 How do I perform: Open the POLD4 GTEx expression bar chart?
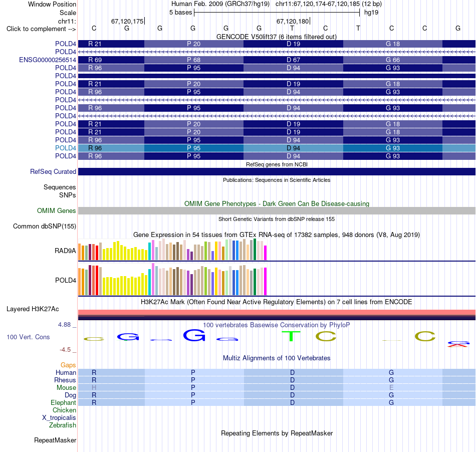tap(172, 279)
